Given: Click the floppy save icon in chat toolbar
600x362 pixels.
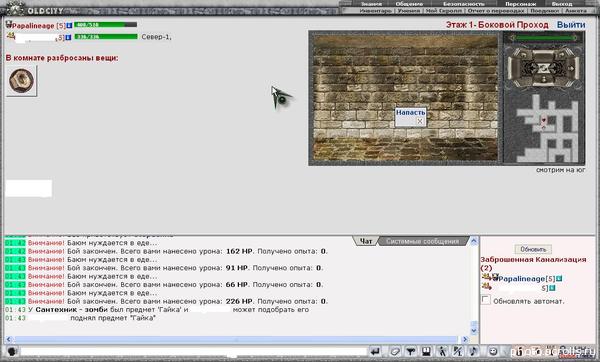Looking at the screenshot, I should [426, 351].
